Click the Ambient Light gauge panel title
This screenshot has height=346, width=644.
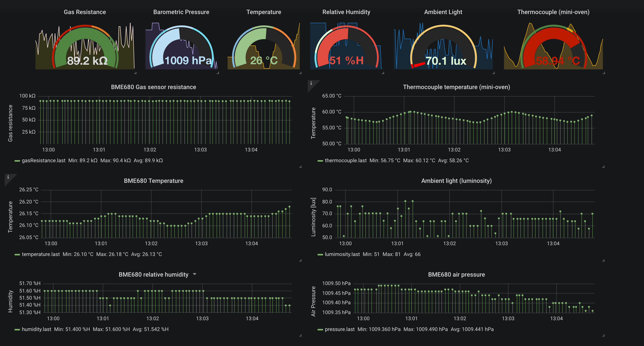443,12
